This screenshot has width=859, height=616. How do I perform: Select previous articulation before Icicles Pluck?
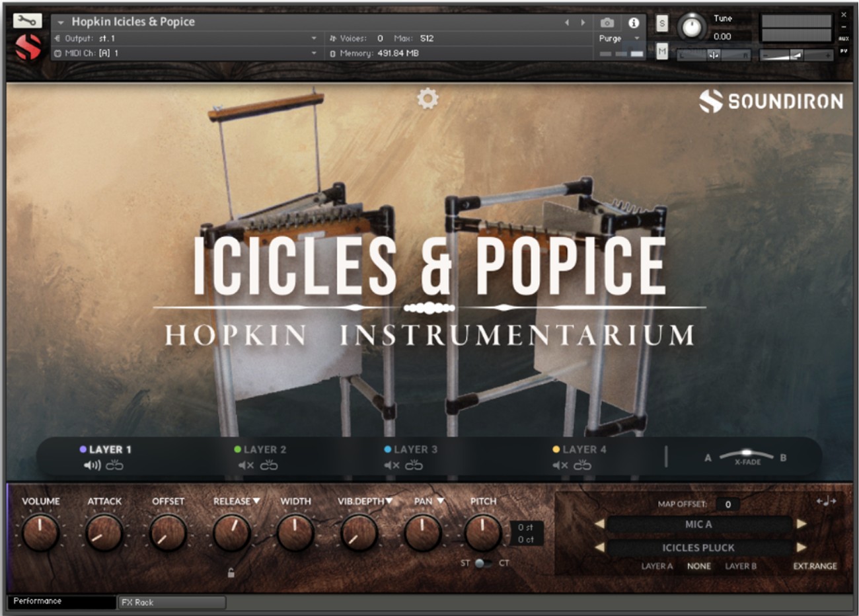pyautogui.click(x=599, y=547)
